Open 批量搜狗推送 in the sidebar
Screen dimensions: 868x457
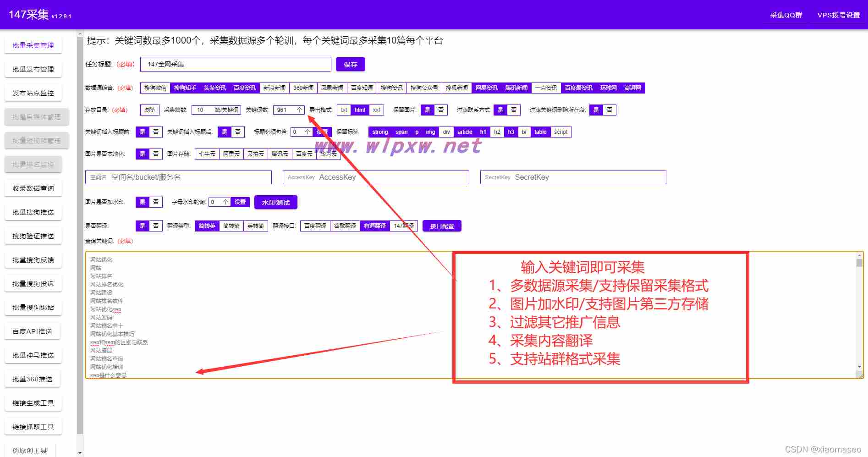33,212
